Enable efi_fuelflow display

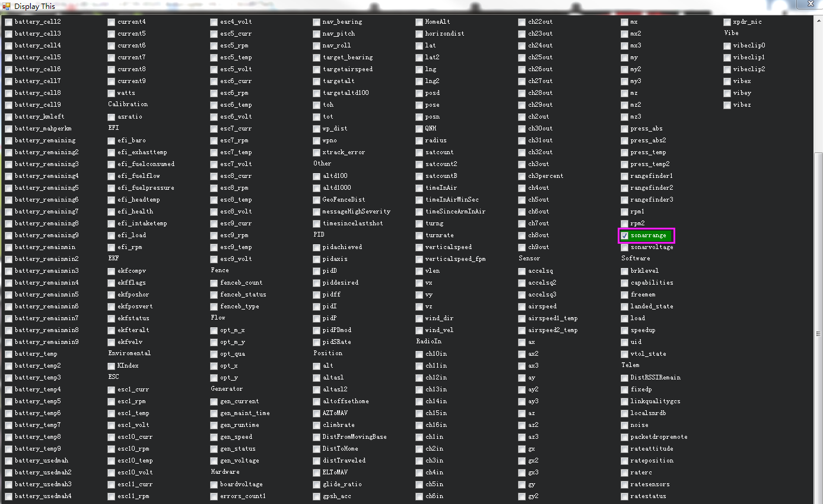[x=112, y=176]
